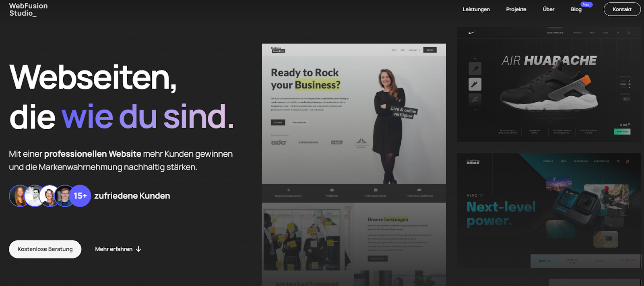
Task: Click the search icon in Nike preview
Action: 618,33
